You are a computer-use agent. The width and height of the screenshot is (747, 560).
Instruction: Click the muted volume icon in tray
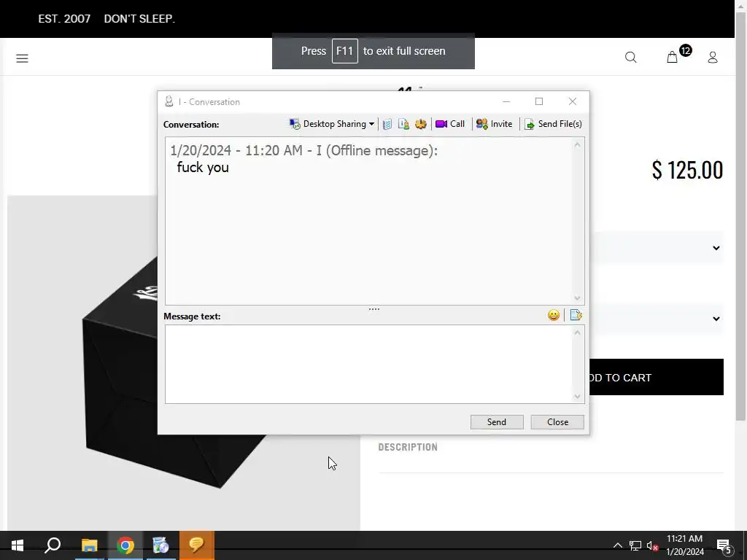point(653,545)
